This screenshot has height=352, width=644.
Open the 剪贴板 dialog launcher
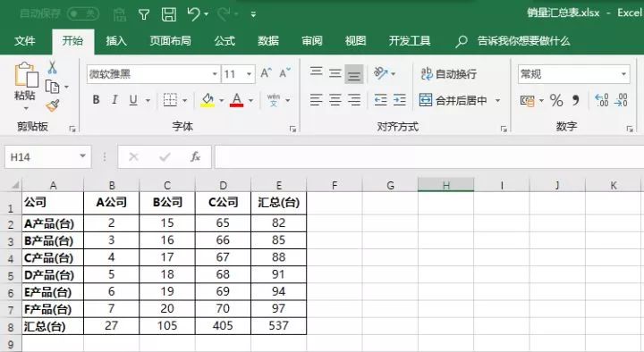[72, 129]
